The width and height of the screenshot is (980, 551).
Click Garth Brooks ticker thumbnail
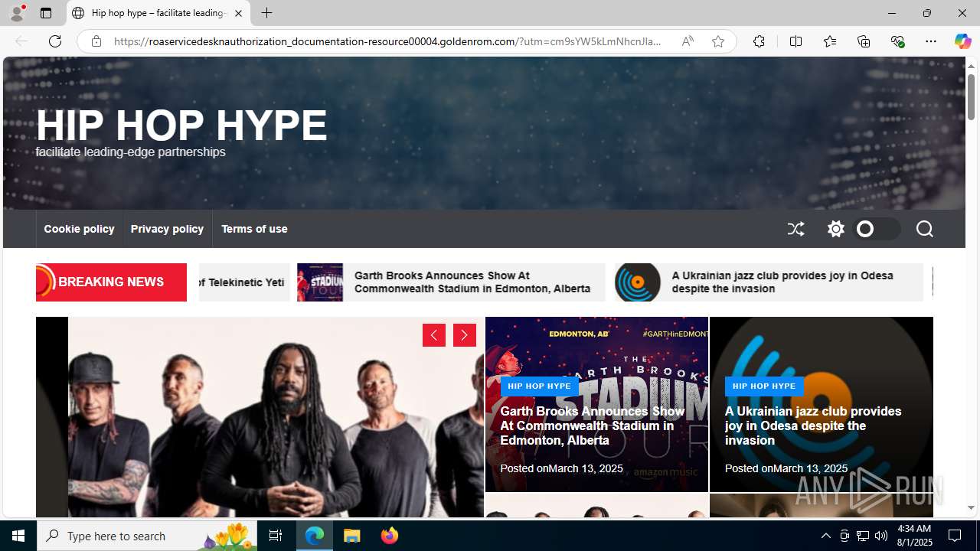pos(320,282)
